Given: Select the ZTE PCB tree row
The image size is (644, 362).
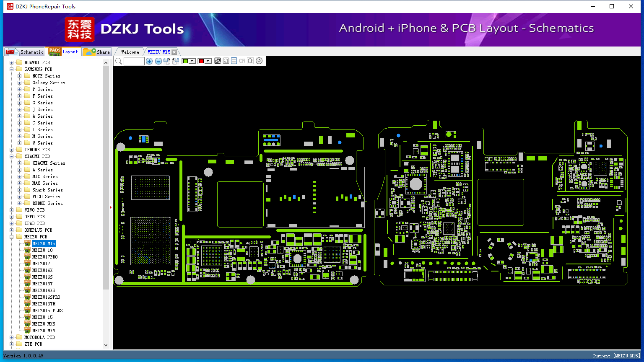Looking at the screenshot, I should 33,344.
